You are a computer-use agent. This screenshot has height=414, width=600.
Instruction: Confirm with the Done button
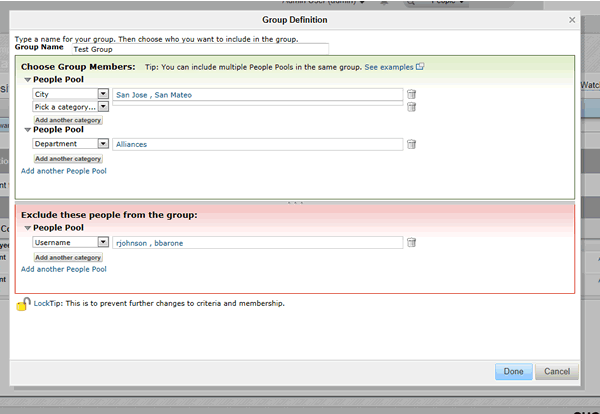pyautogui.click(x=514, y=372)
